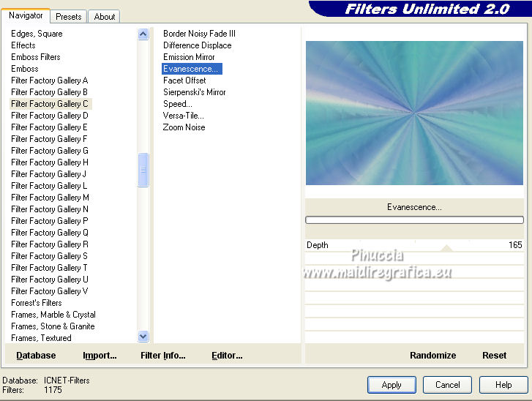Choose the Versa-Tile... filter
The width and height of the screenshot is (532, 401).
pyautogui.click(x=183, y=116)
